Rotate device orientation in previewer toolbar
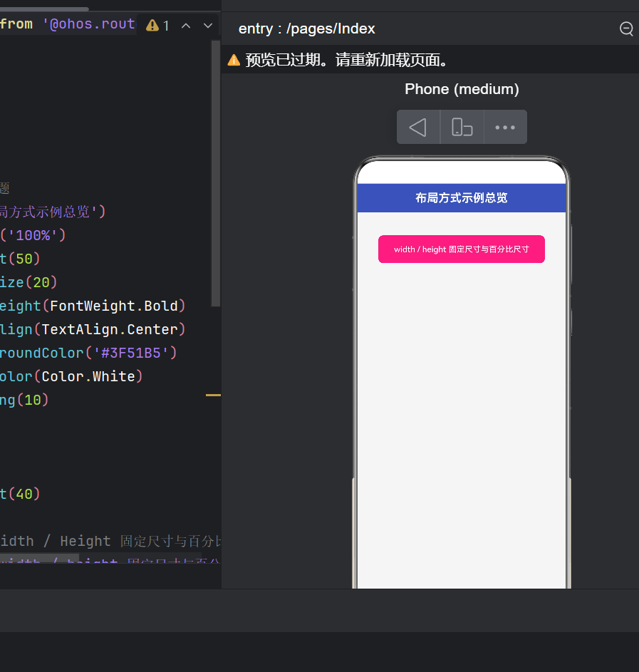Screen dimensions: 639x672 pyautogui.click(x=462, y=128)
